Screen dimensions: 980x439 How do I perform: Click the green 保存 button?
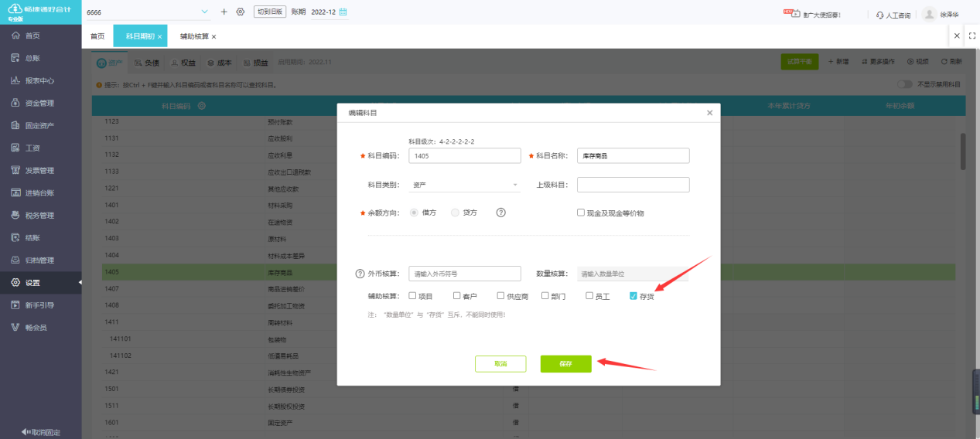(565, 364)
